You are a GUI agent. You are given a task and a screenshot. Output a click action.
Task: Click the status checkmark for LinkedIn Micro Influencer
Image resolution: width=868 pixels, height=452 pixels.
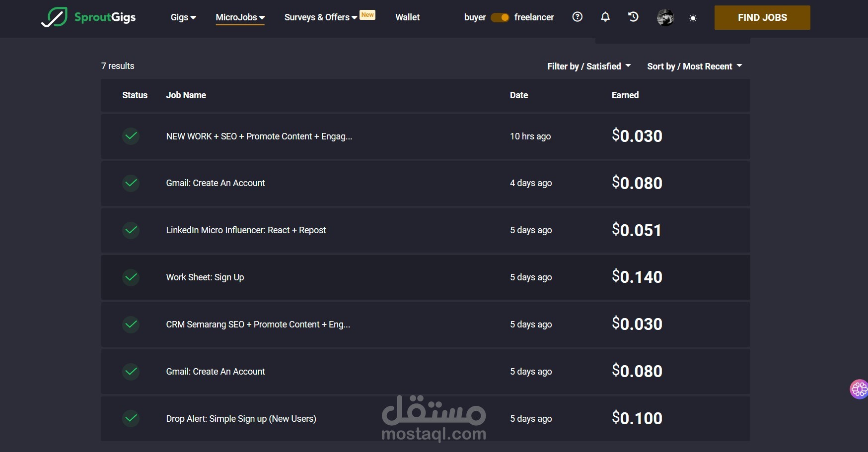point(131,230)
